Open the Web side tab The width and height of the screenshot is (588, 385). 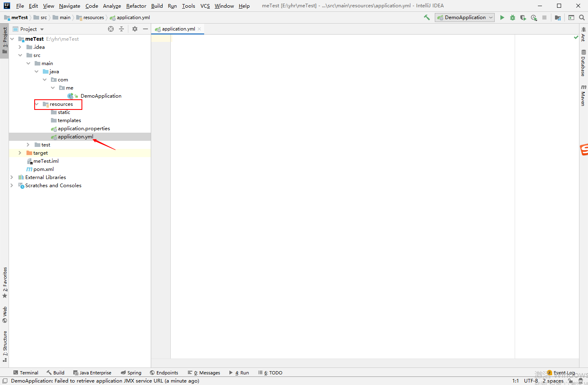pos(4,315)
